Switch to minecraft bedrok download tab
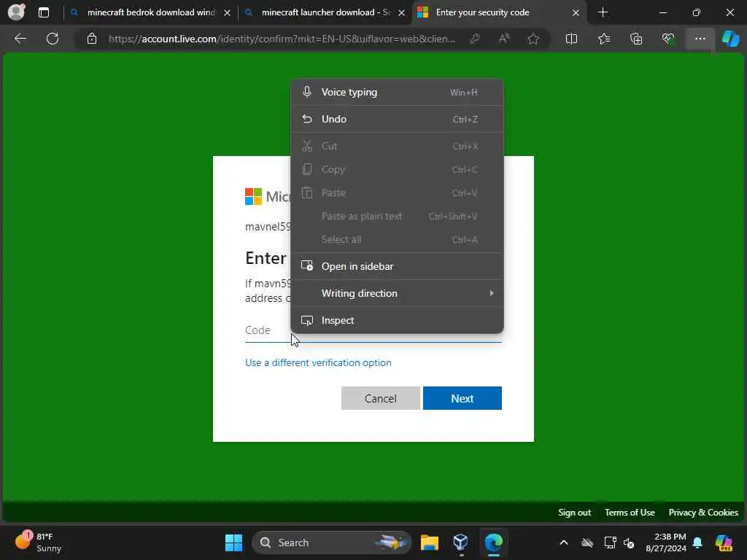Screen dimensions: 747x560 point(150,12)
